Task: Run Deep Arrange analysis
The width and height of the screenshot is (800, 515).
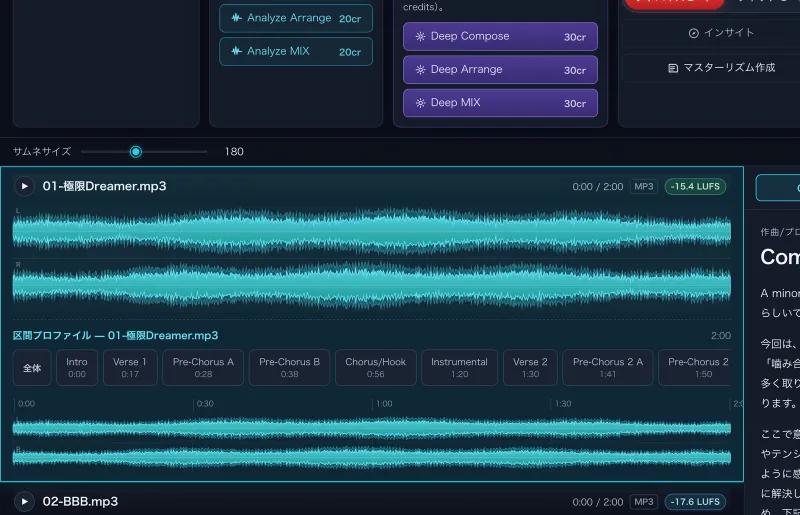Action: 500,69
